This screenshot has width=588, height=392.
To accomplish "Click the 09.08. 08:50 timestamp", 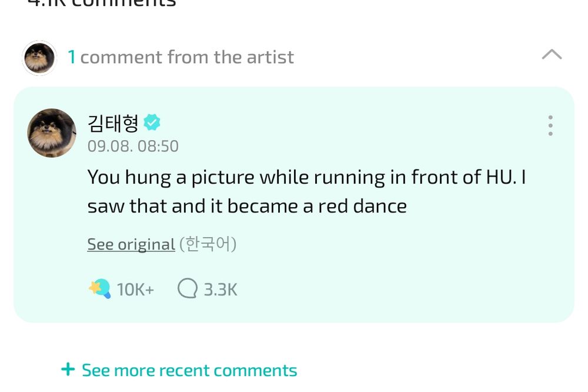I will click(133, 146).
